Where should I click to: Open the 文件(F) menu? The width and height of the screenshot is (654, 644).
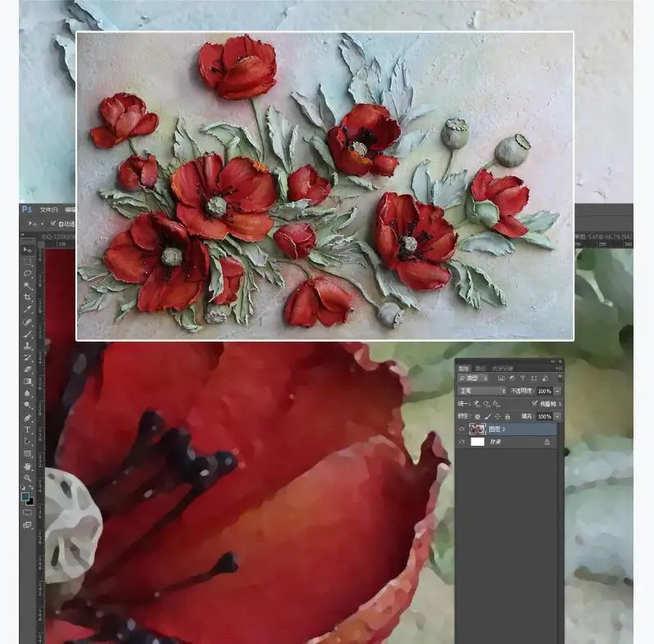pos(48,210)
